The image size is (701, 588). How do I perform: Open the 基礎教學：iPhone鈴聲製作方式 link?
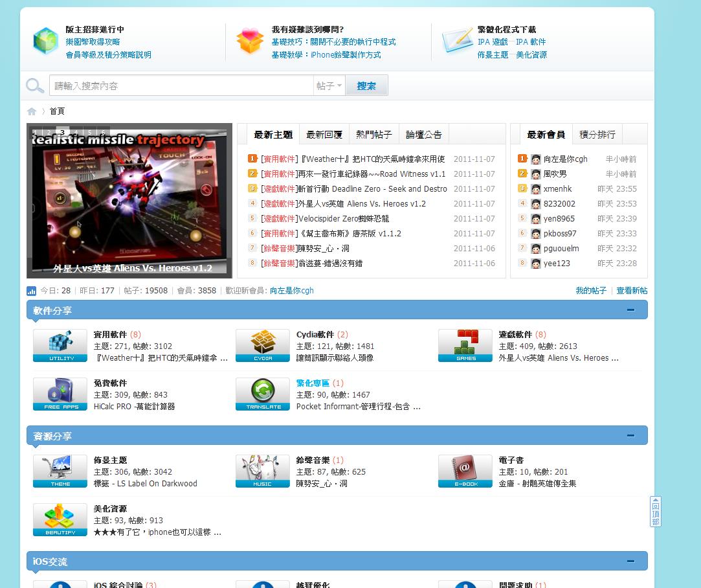[x=326, y=55]
